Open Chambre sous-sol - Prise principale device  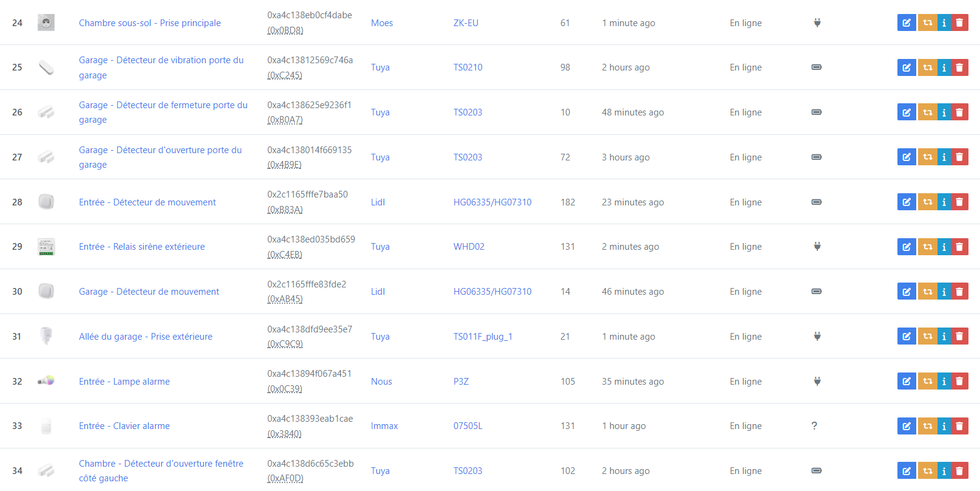coord(150,23)
